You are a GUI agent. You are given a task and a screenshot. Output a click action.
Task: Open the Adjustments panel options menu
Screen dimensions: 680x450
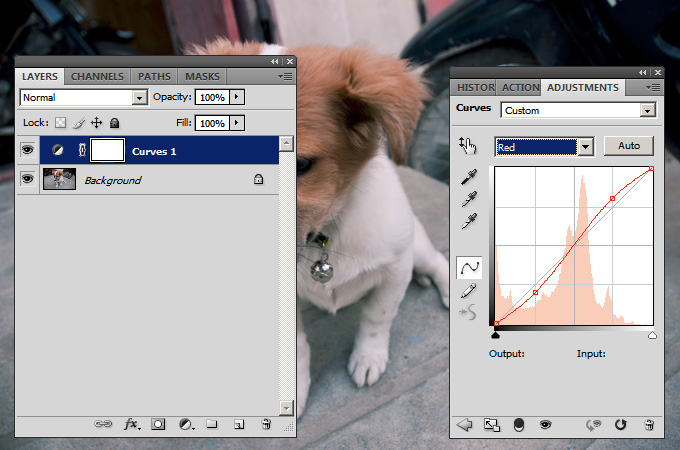[x=653, y=88]
